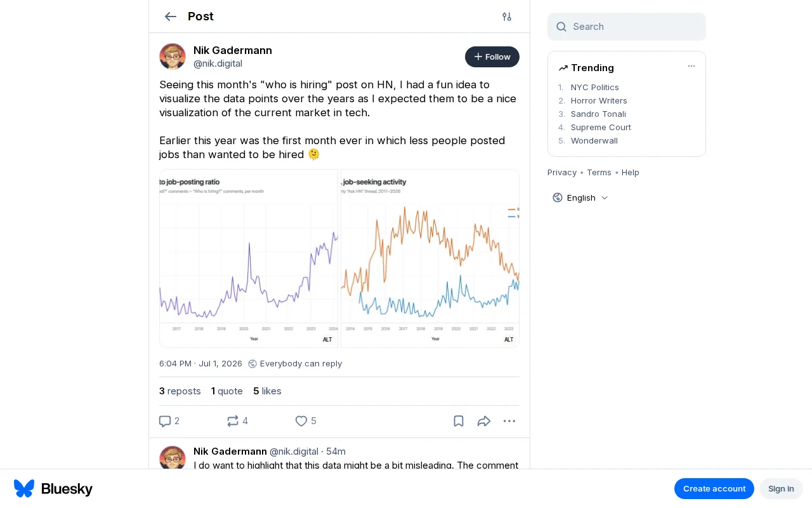Screen dimensions: 812x508
Task: Share the post via arrow icon
Action: (484, 421)
